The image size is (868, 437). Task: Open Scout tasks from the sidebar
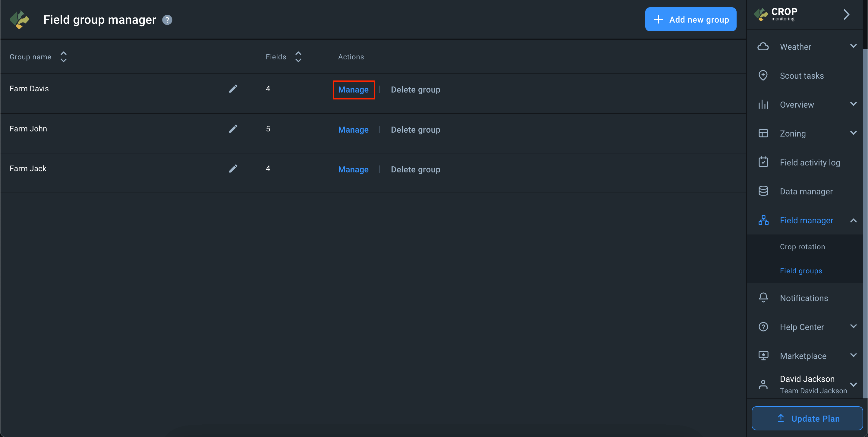click(802, 75)
